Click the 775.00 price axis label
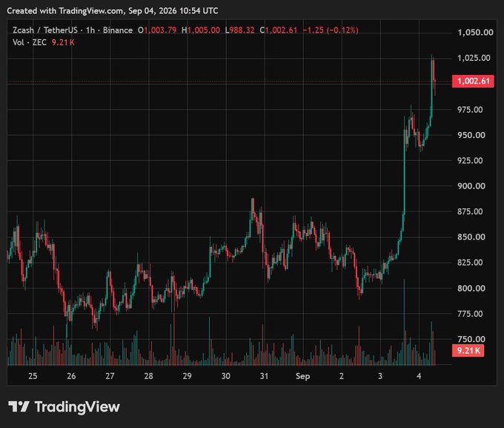Viewport: 504px width, 428px height. 470,314
